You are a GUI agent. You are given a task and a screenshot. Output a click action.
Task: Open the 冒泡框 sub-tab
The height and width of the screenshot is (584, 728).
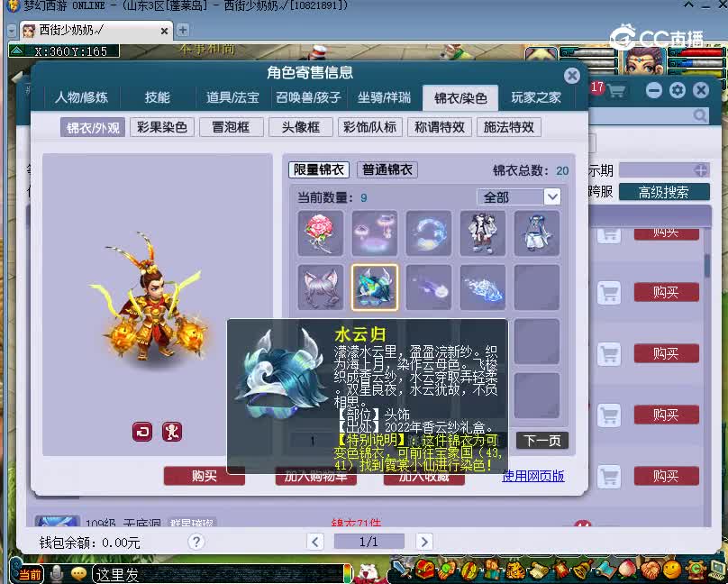[x=232, y=127]
